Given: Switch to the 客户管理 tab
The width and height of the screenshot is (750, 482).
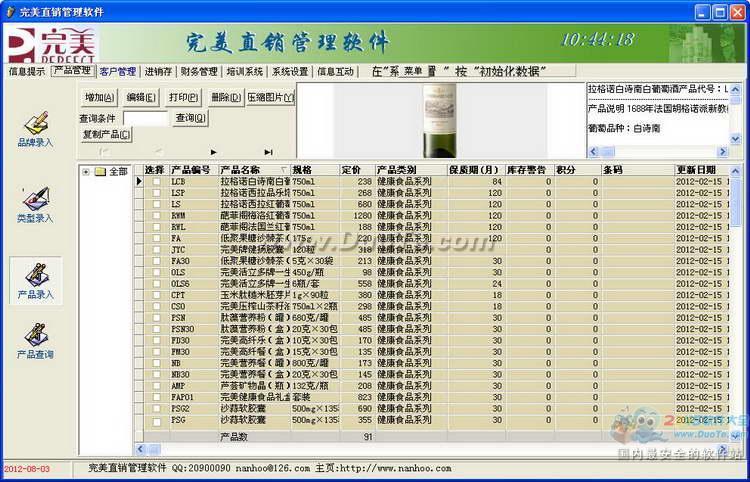Looking at the screenshot, I should 118,72.
